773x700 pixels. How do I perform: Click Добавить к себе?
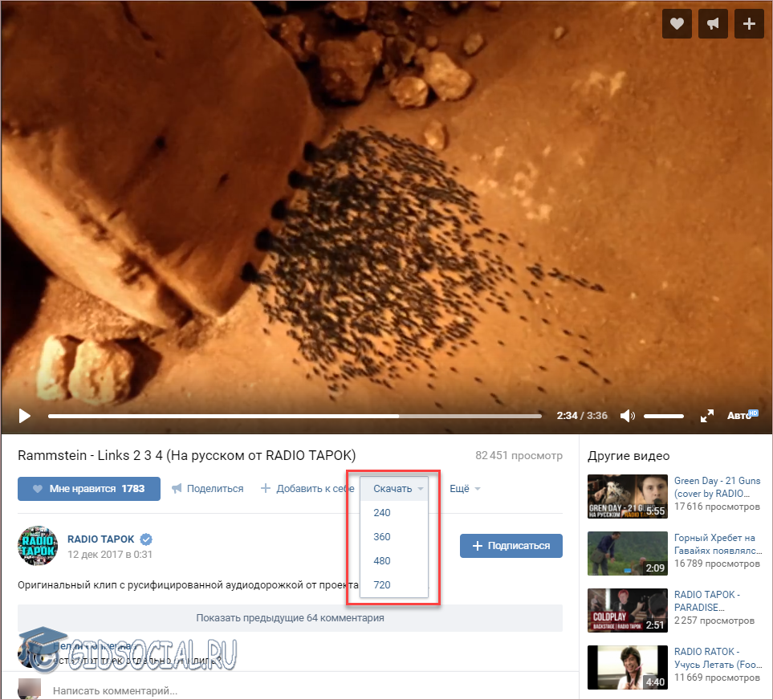coord(307,489)
